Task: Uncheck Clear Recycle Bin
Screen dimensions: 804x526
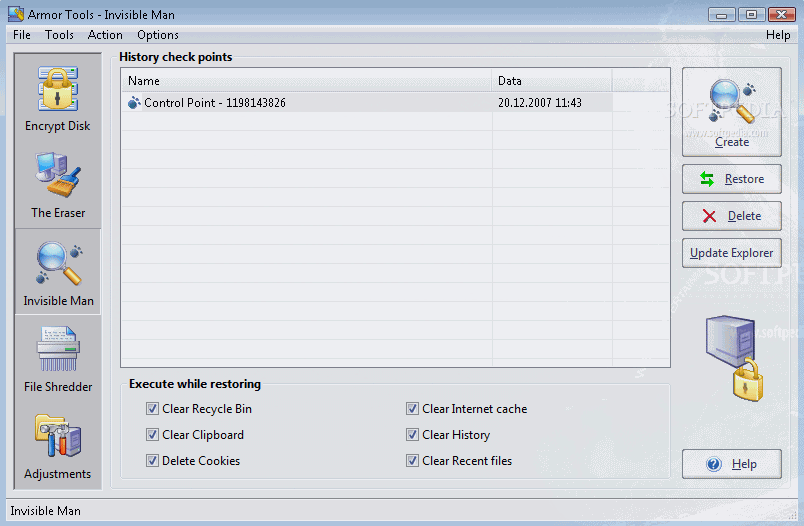Action: pyautogui.click(x=152, y=409)
